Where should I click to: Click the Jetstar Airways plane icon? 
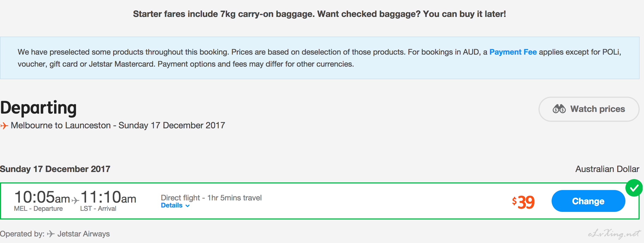point(51,234)
